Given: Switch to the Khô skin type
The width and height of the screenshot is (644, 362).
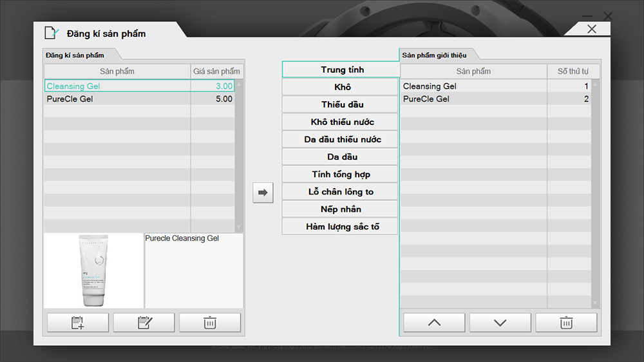Looking at the screenshot, I should click(x=341, y=87).
